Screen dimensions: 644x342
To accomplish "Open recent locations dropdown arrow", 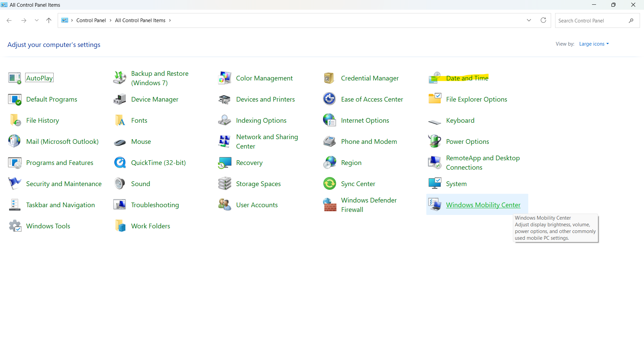I will pos(37,20).
